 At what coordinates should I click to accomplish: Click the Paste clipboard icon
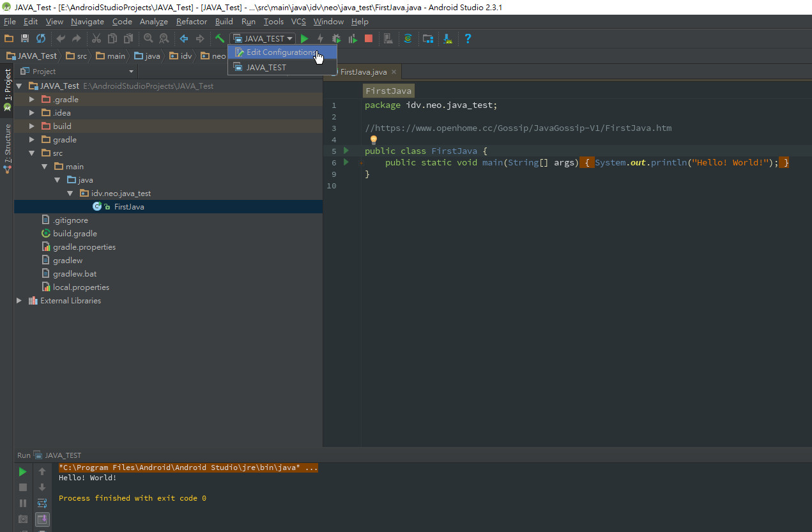128,39
